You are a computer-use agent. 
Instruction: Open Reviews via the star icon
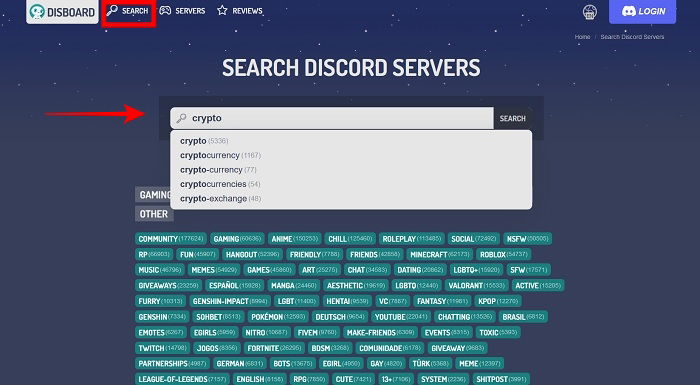(222, 11)
